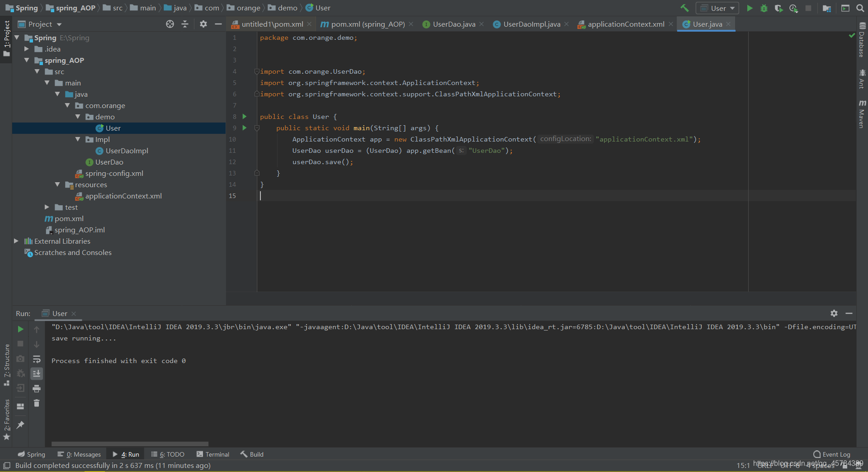868x472 pixels.
Task: Select UserDaoImpl in the project tree
Action: (127, 151)
